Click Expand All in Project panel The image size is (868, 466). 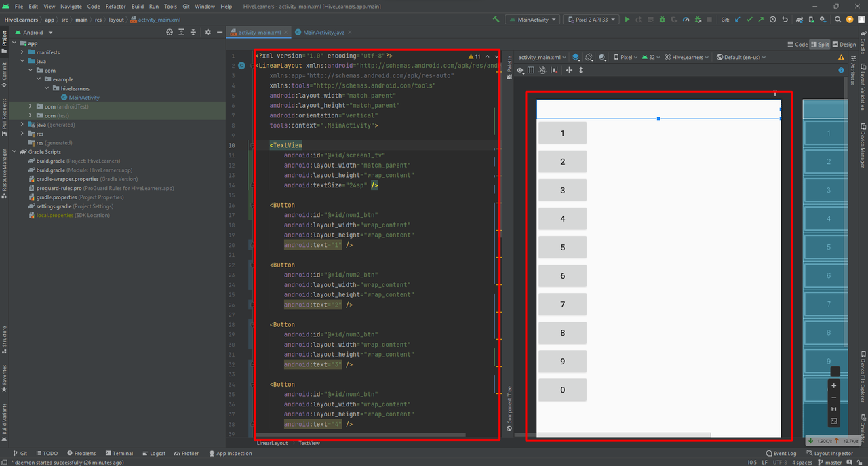[x=182, y=32]
